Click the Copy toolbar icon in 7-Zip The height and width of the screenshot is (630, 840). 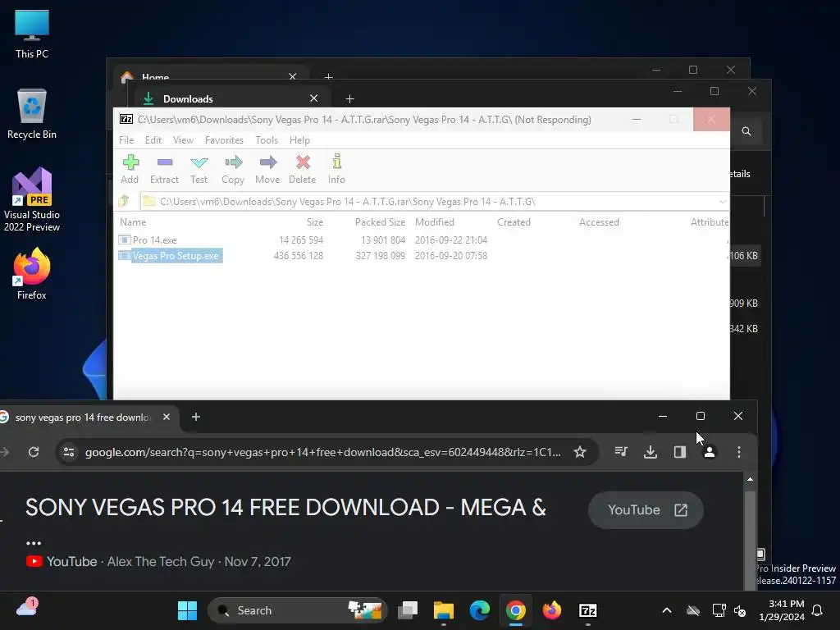pyautogui.click(x=233, y=169)
